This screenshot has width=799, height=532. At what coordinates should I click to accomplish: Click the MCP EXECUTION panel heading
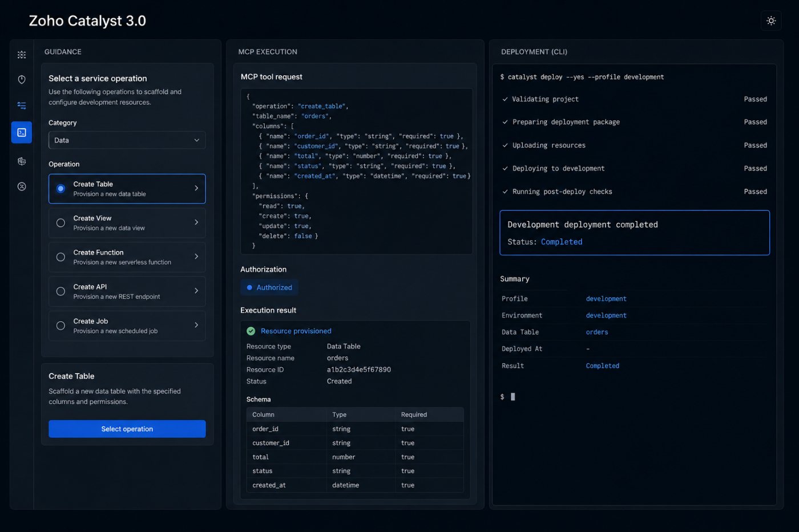(x=268, y=52)
